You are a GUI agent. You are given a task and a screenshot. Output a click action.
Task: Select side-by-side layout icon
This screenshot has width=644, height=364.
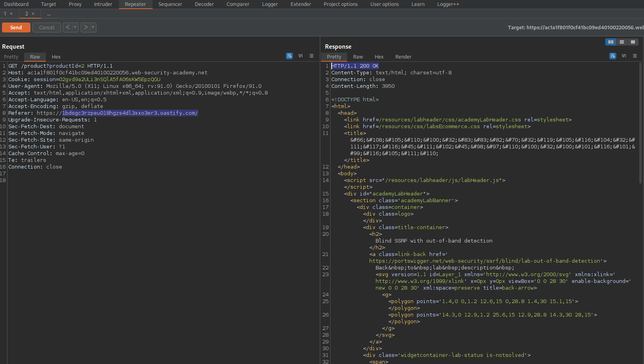[x=611, y=42]
